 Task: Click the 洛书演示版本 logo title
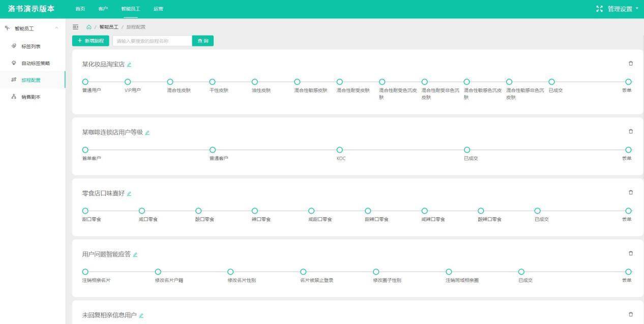click(31, 9)
